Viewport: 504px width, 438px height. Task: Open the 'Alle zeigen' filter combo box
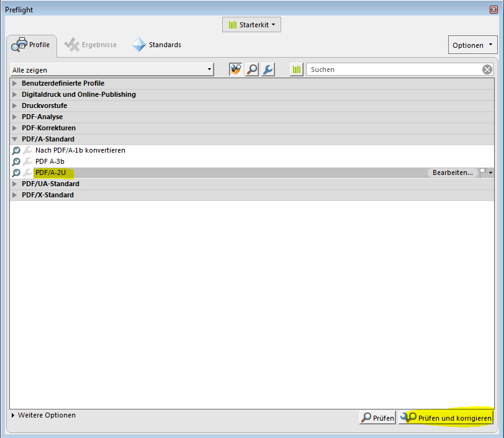(x=112, y=70)
